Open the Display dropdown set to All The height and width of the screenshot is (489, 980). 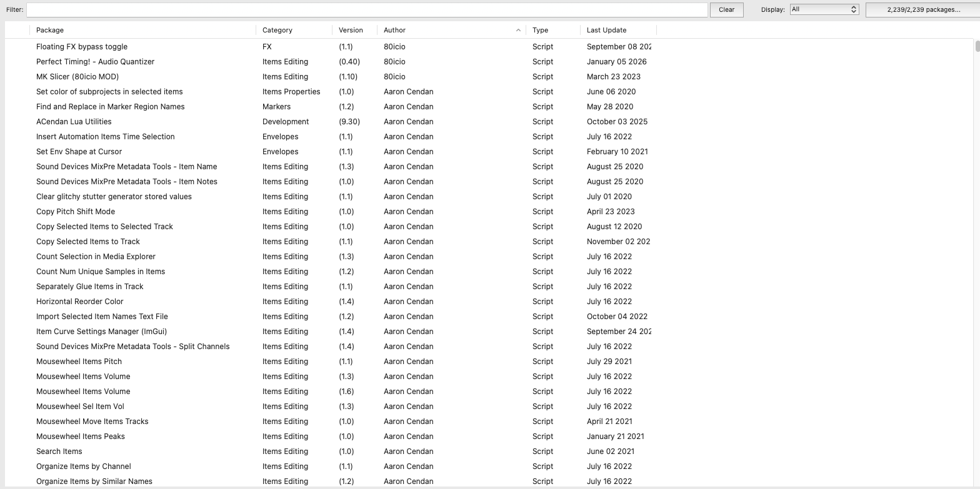pyautogui.click(x=824, y=9)
